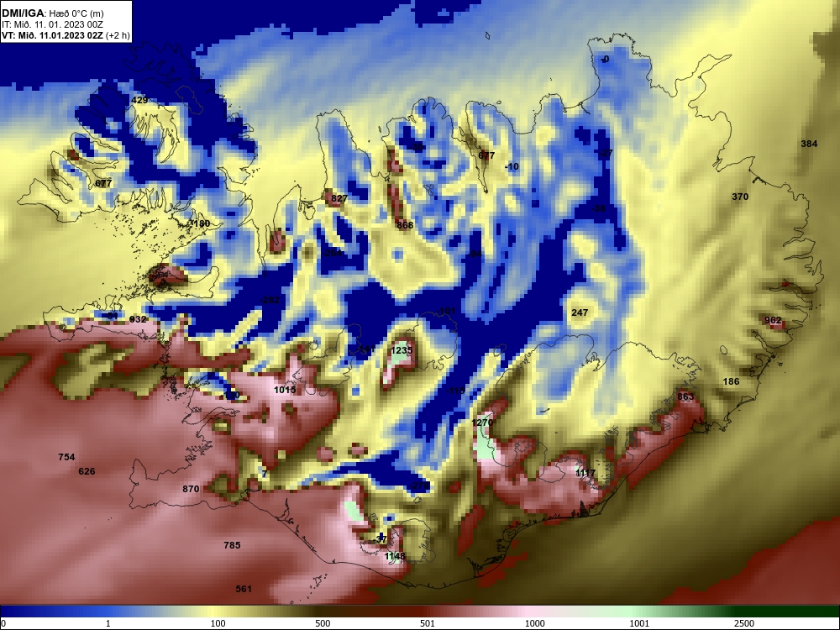Click the 785 value label over the sea
Screen dimensions: 840x630
232,545
